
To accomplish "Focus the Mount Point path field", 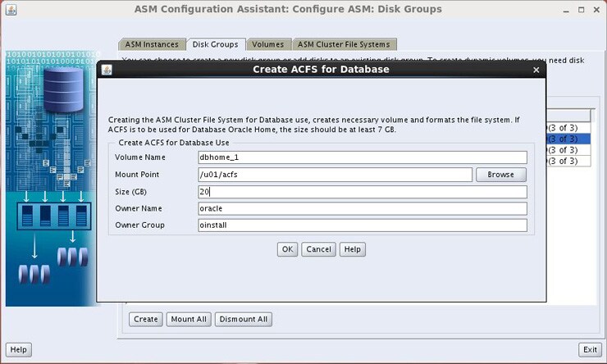I will pyautogui.click(x=335, y=175).
